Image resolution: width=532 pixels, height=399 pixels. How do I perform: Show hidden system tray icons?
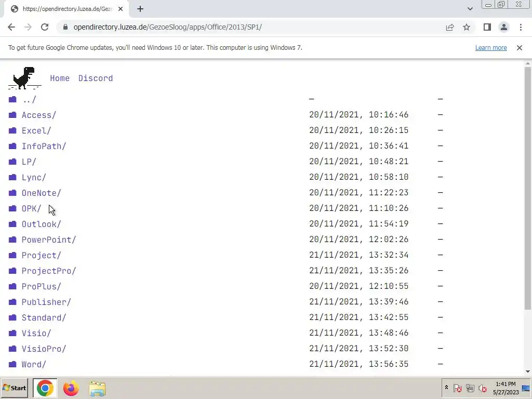pyautogui.click(x=446, y=388)
